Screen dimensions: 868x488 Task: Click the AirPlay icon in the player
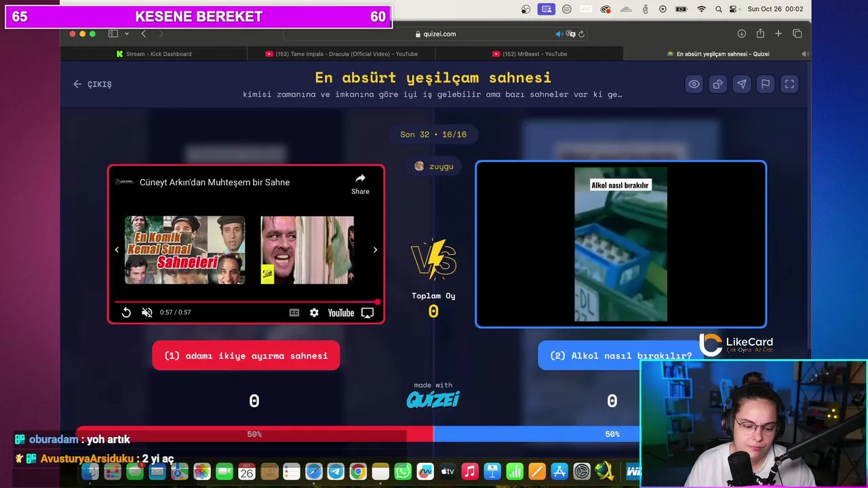coord(368,312)
